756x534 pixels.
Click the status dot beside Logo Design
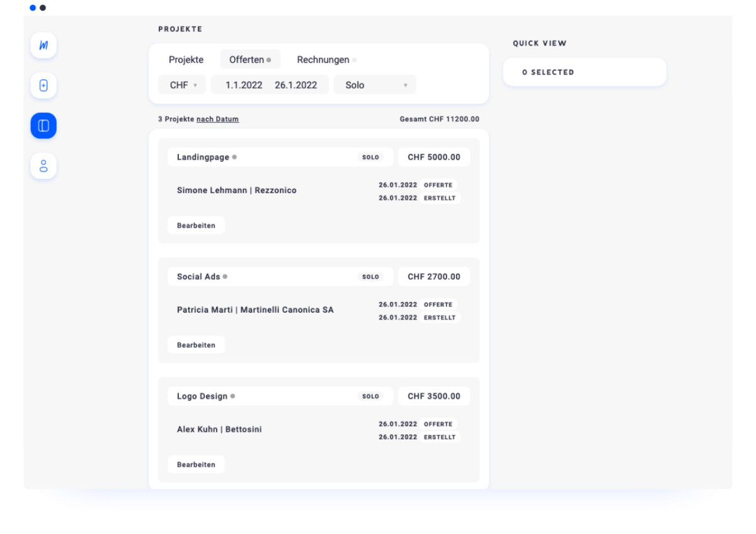[232, 397]
